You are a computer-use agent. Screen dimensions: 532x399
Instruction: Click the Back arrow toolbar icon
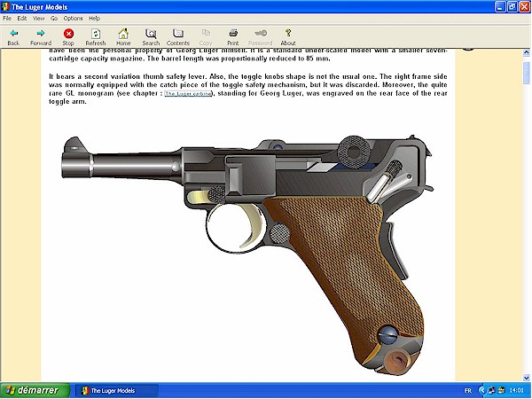(13, 34)
